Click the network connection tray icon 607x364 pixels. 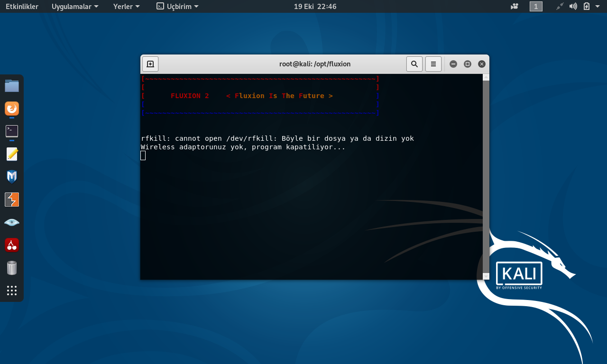coord(560,6)
